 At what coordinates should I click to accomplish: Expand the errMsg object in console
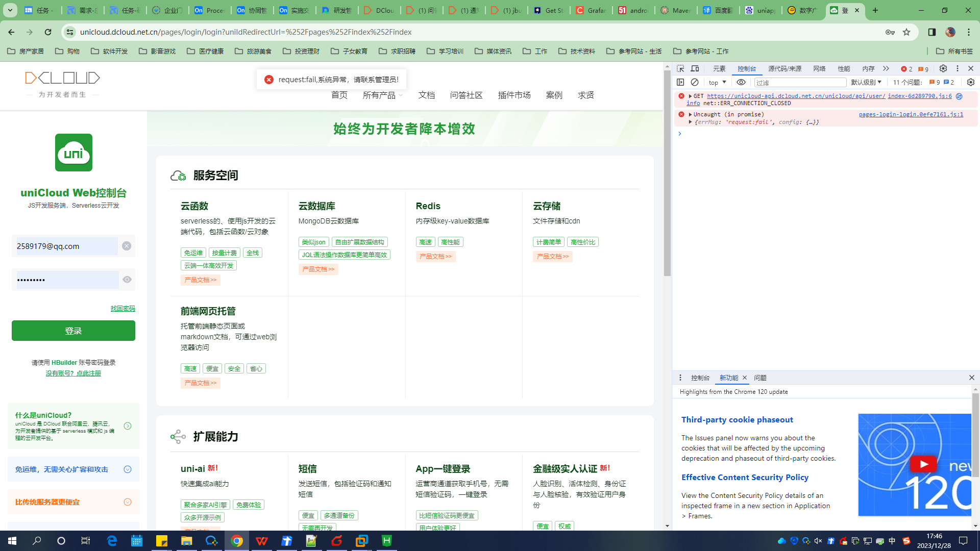coord(690,122)
